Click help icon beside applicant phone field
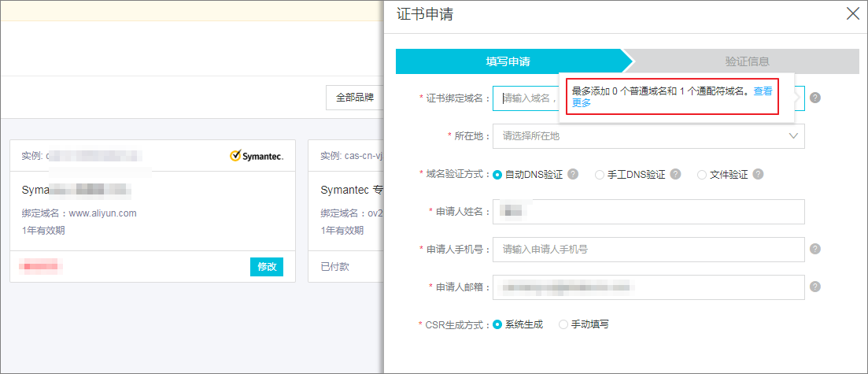Image resolution: width=868 pixels, height=374 pixels. pyautogui.click(x=814, y=249)
